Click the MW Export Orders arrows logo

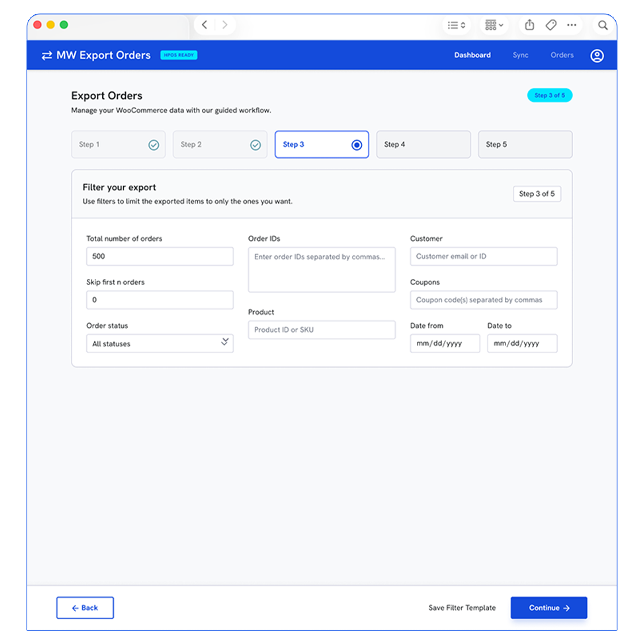click(x=47, y=55)
